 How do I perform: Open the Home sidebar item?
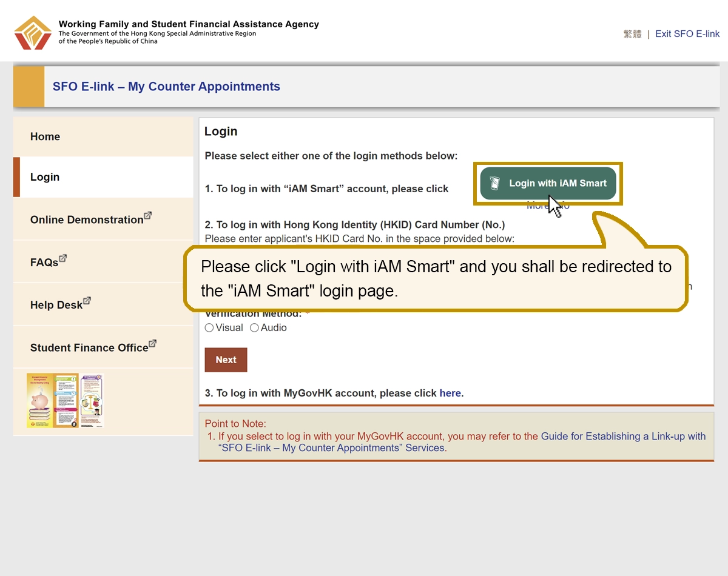click(x=103, y=137)
